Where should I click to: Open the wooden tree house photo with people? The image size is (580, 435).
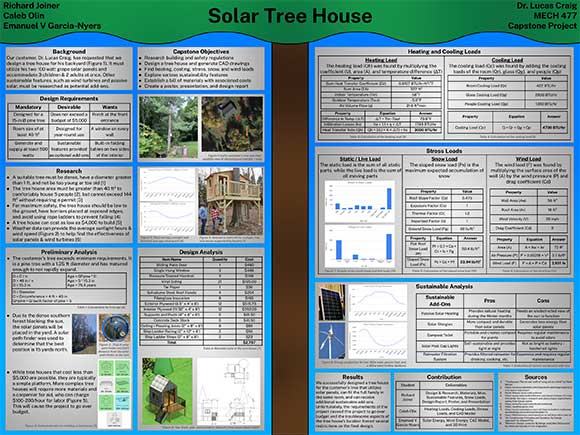(230, 201)
